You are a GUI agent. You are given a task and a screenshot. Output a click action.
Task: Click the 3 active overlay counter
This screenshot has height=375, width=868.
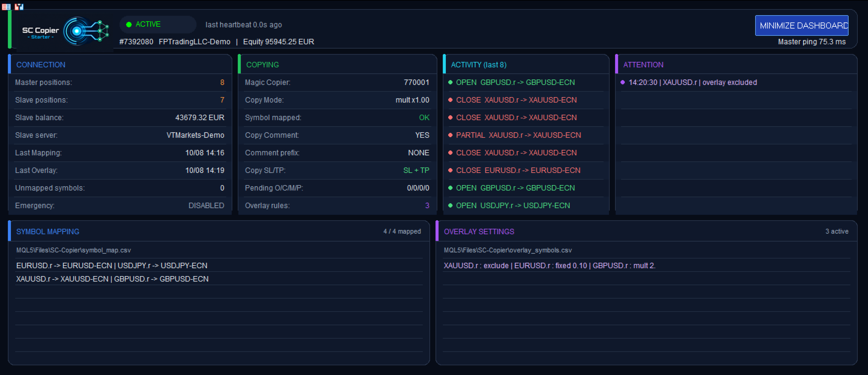(837, 232)
